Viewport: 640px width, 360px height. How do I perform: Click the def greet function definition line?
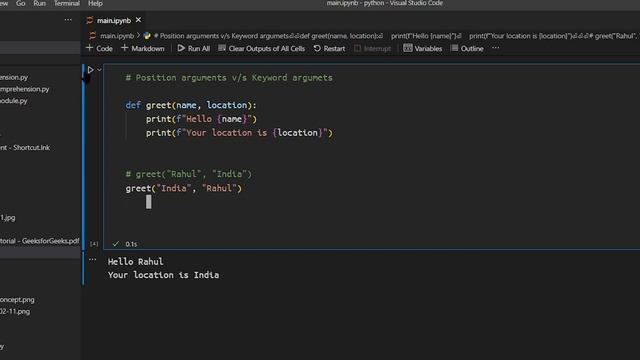point(191,105)
